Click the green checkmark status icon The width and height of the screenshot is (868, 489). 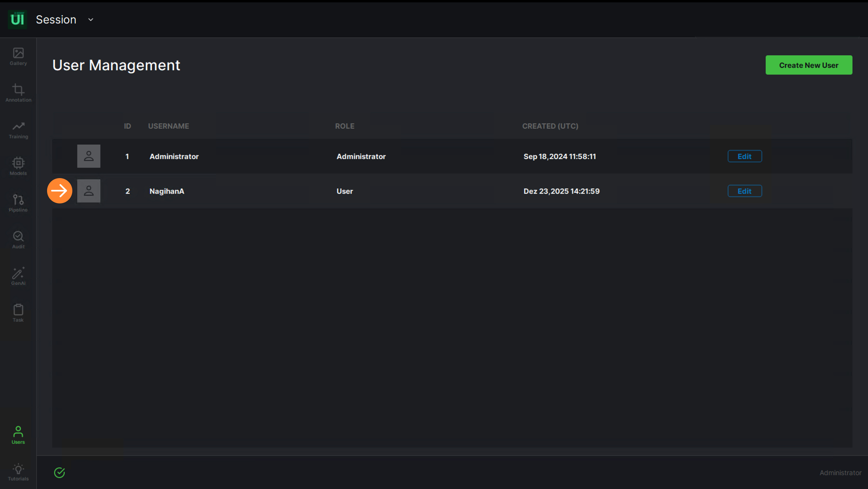pos(59,472)
